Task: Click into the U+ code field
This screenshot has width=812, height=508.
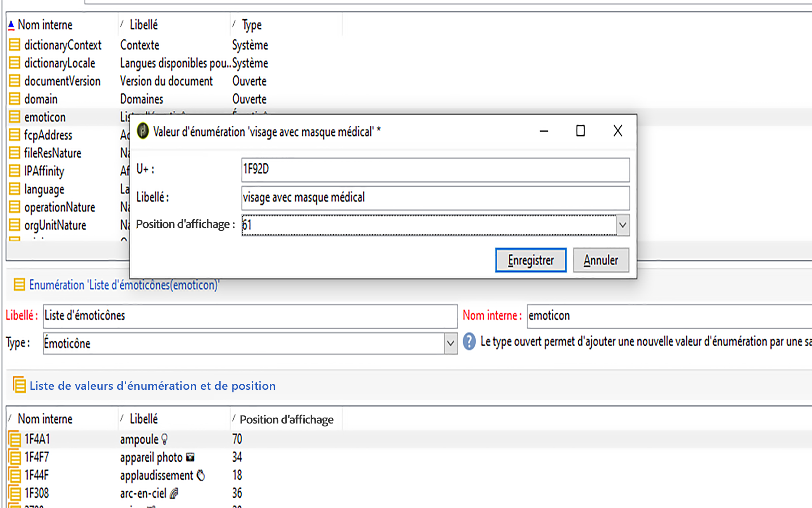Action: tap(435, 169)
